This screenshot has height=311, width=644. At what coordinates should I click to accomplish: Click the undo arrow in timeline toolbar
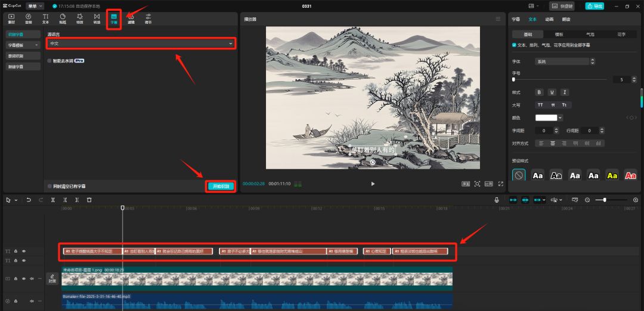click(x=29, y=200)
